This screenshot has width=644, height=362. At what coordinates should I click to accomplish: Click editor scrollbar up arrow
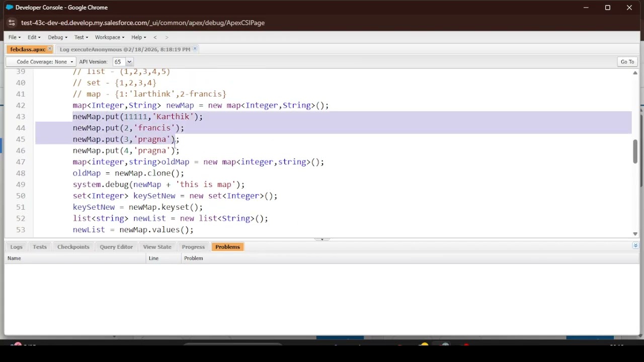point(635,73)
